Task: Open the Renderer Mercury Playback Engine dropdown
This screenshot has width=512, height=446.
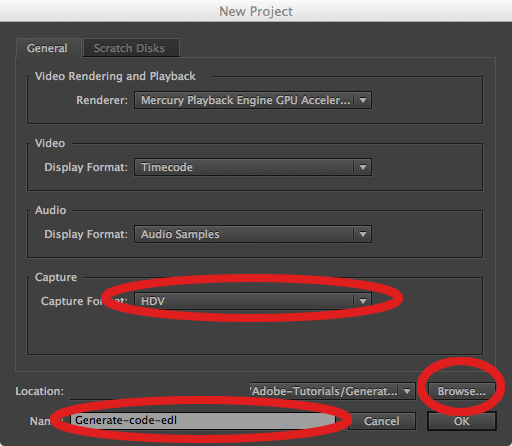Action: pos(253,100)
